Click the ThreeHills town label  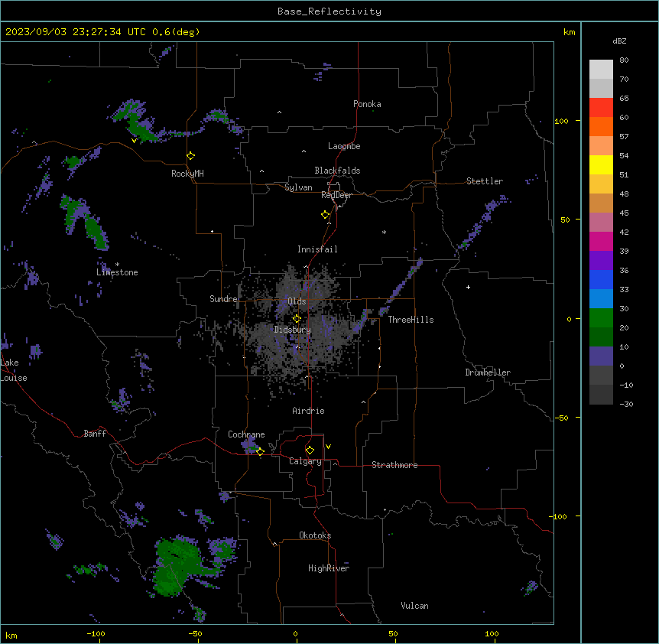click(411, 320)
